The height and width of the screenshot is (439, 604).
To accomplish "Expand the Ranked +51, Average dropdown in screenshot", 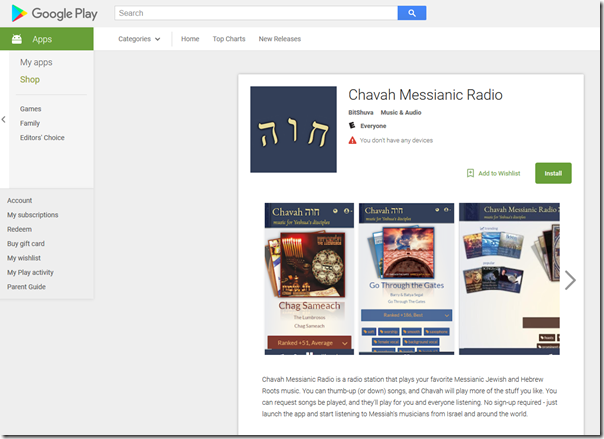I will (x=309, y=343).
